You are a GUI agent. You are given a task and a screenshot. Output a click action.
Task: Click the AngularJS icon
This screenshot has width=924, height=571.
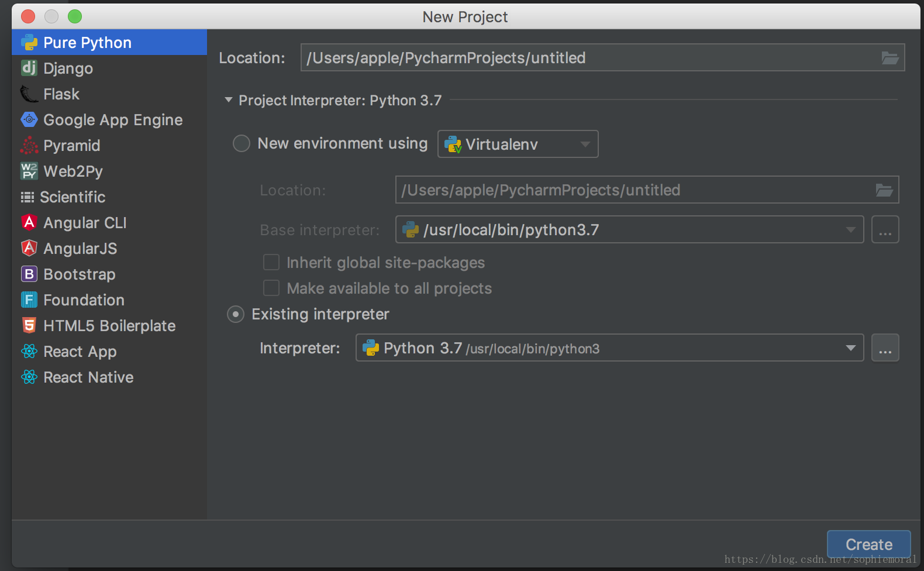29,248
